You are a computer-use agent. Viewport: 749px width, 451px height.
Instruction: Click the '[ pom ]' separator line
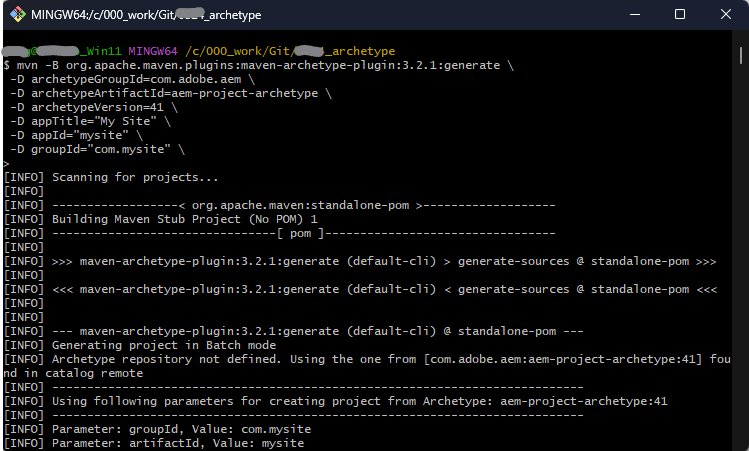(279, 233)
